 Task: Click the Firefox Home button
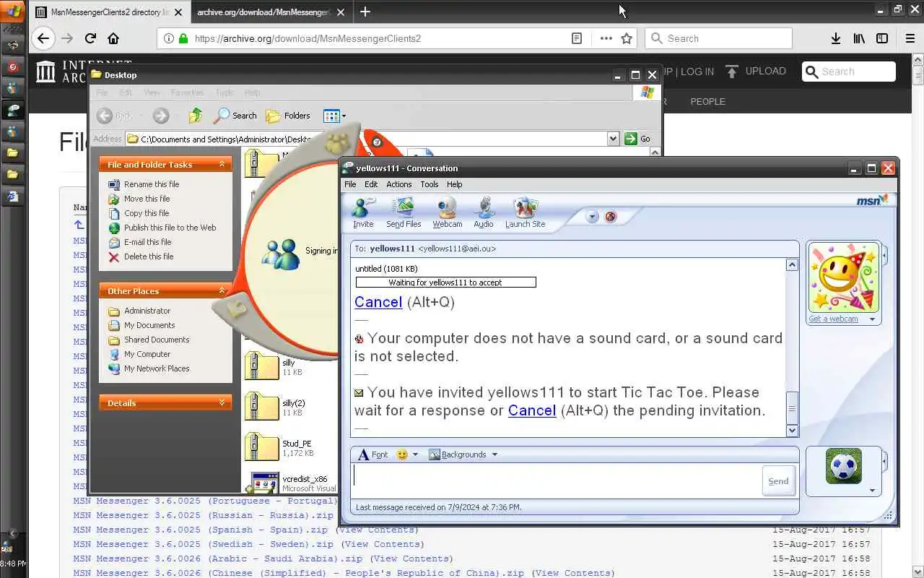coord(113,38)
